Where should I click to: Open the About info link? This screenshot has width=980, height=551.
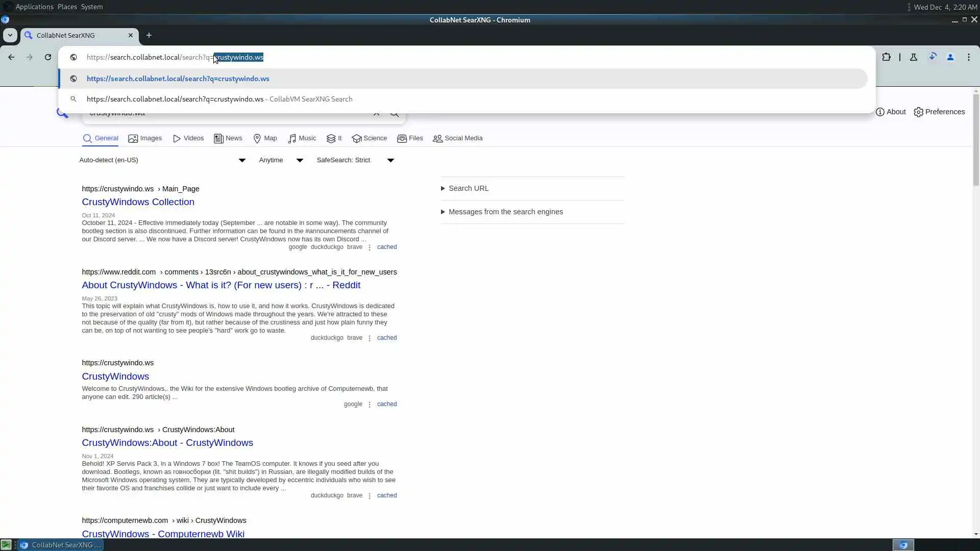click(891, 112)
